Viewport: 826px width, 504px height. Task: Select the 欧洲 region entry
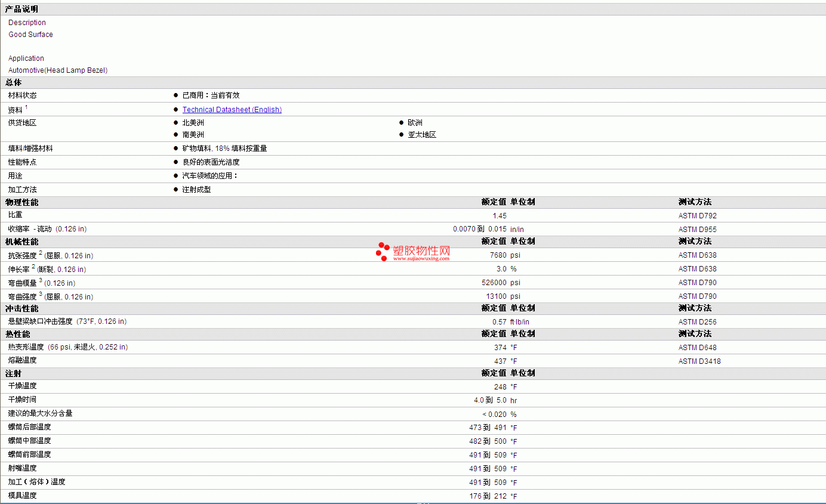tap(415, 123)
